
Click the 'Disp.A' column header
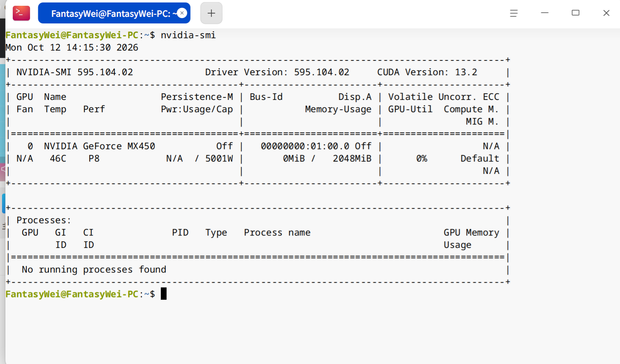pyautogui.click(x=355, y=97)
